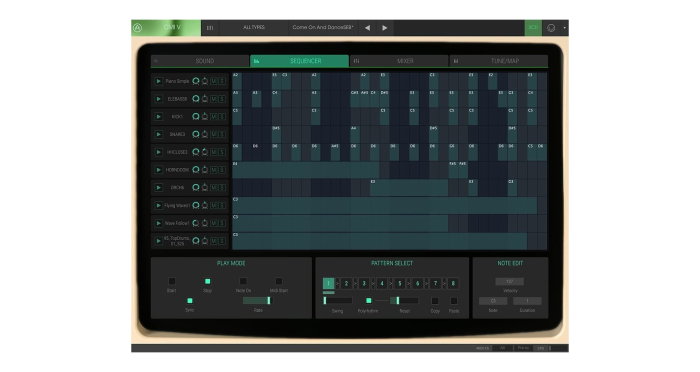Image resolution: width=700 pixels, height=372 pixels.
Task: Click first knob icon on Piano Simple row
Action: 196,81
